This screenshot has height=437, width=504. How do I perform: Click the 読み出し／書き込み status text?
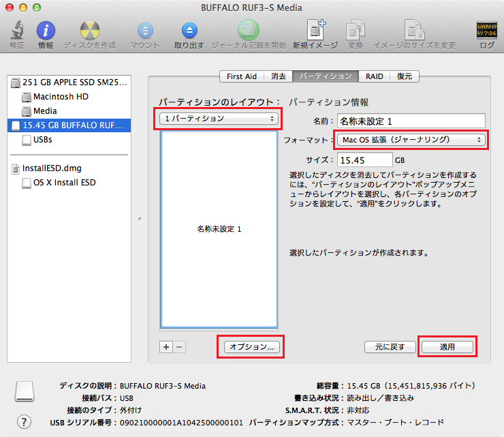click(381, 398)
